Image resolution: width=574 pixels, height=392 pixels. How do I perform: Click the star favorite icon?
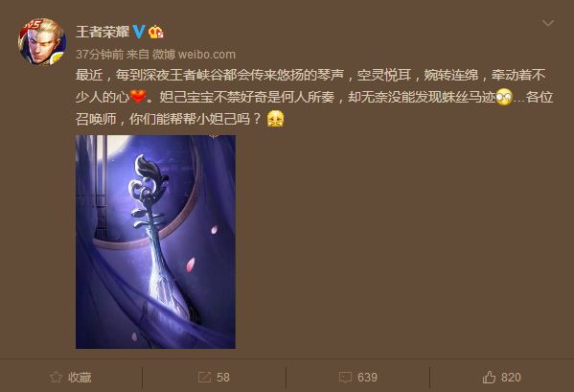click(x=56, y=377)
